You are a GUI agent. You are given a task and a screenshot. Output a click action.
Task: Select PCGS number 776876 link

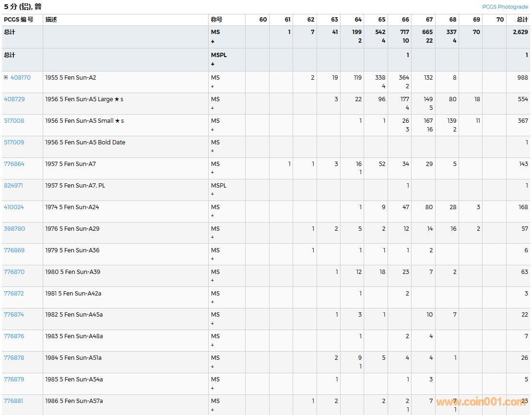14,336
